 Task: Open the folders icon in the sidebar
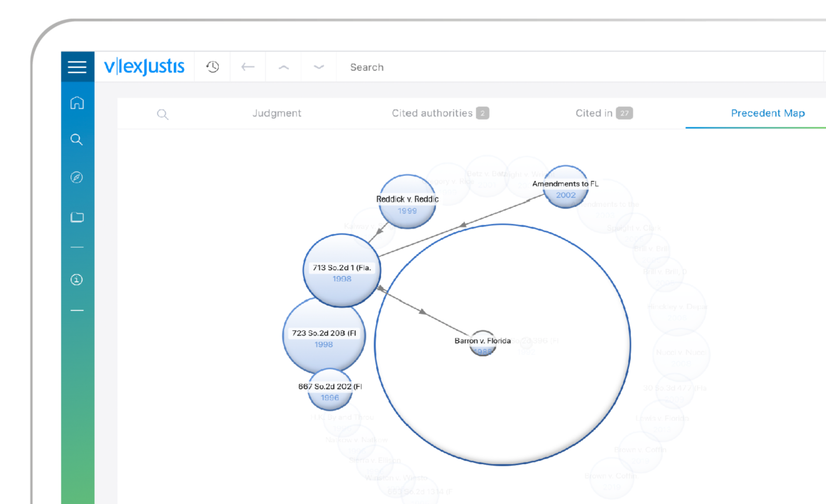pos(77,217)
